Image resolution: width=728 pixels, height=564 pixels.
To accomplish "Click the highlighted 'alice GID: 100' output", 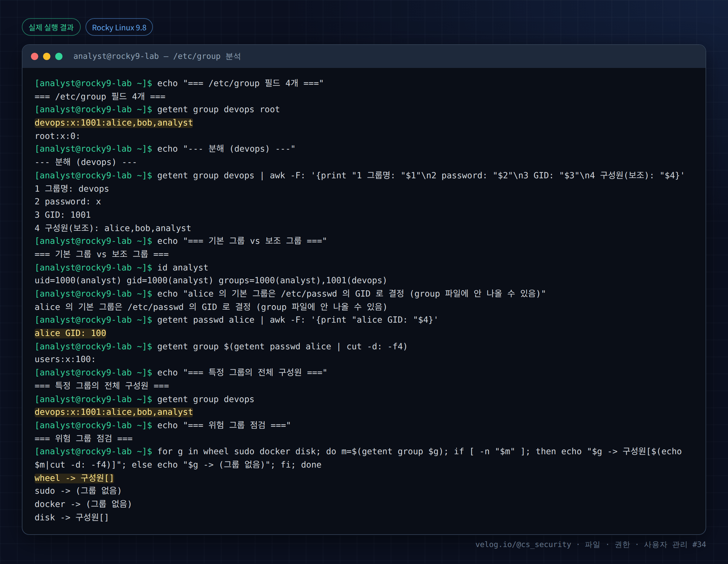I will tap(70, 333).
